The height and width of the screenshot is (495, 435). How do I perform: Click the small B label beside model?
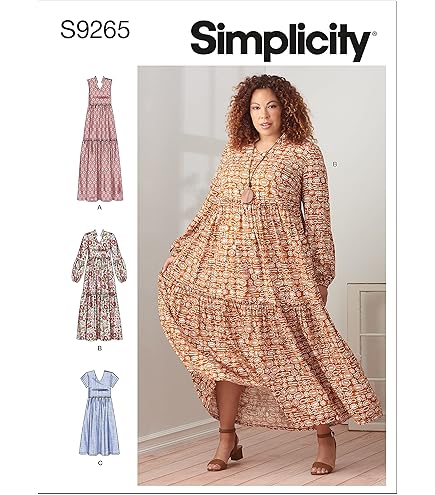pyautogui.click(x=335, y=164)
